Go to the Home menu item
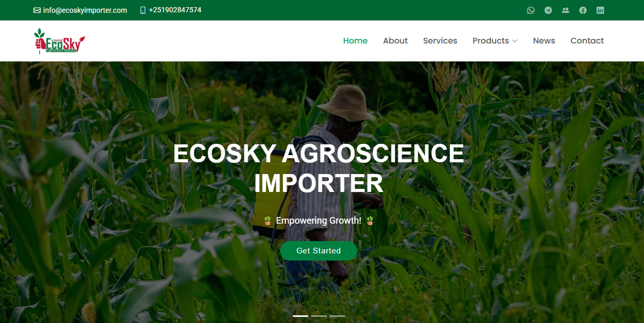Screen dimensions: 644x323 [x=355, y=41]
